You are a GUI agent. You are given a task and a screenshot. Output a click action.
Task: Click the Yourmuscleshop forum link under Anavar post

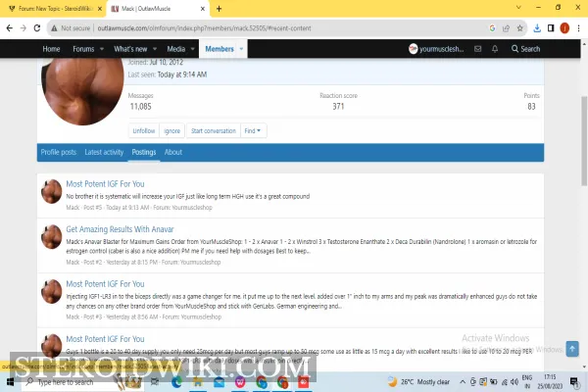pos(200,263)
